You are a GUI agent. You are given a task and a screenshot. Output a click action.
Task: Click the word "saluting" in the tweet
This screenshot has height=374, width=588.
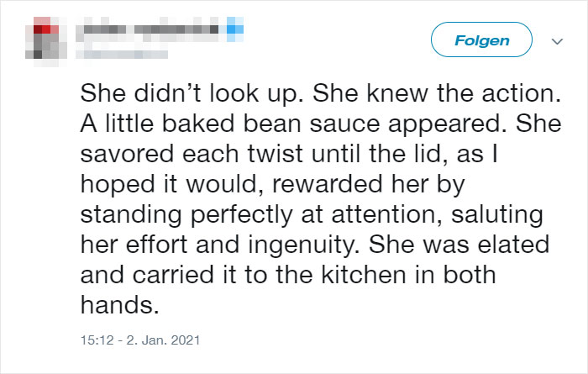click(497, 215)
